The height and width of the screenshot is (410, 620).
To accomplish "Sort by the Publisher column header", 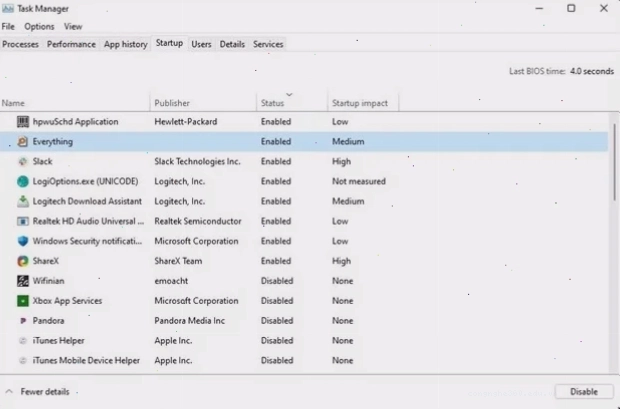I will (x=203, y=103).
